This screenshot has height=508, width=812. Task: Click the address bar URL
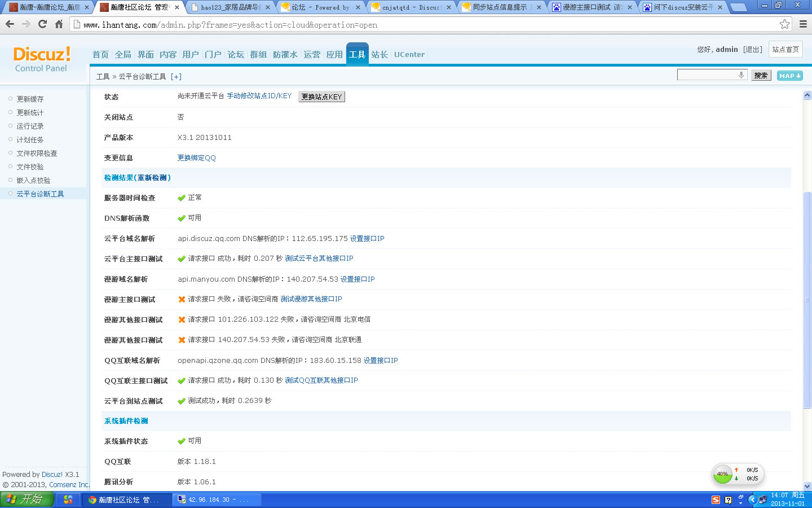(x=231, y=25)
